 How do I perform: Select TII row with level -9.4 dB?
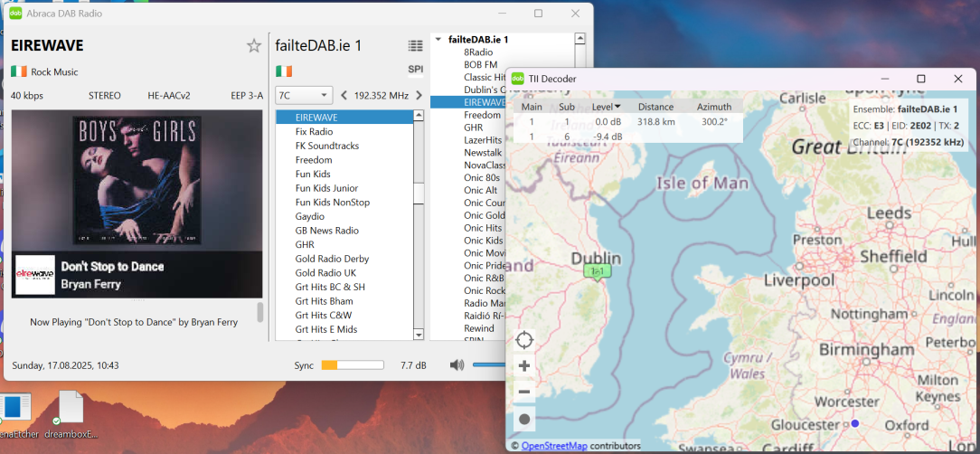628,137
